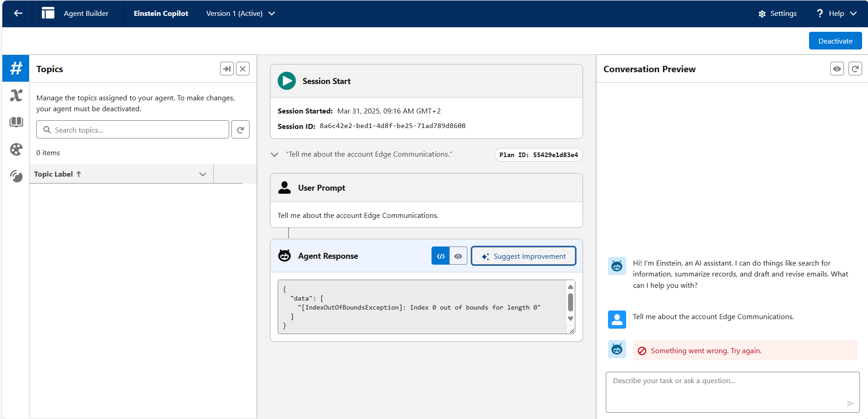
Task: Focus the Describe your task input box
Action: click(x=733, y=392)
